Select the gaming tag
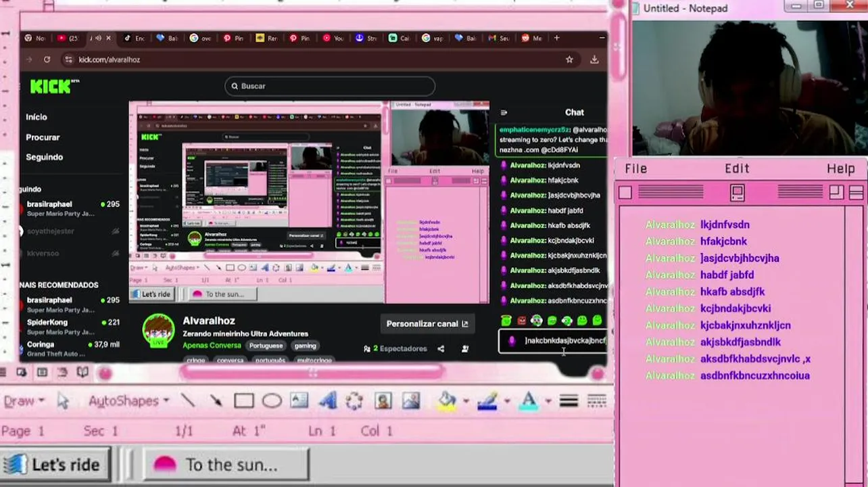This screenshot has height=487, width=868. [x=305, y=346]
